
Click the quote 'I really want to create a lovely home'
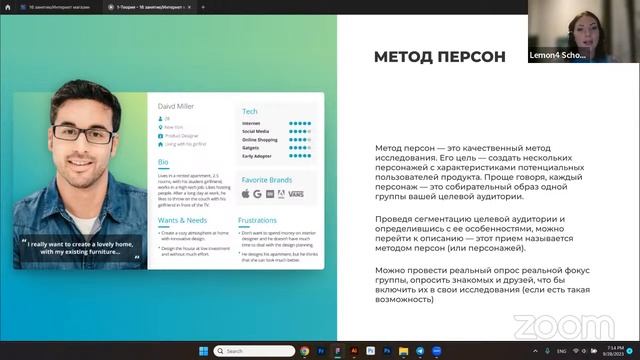click(x=80, y=248)
